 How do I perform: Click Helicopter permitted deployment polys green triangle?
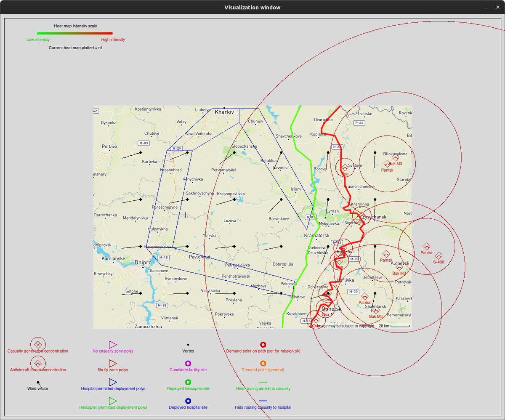113,401
